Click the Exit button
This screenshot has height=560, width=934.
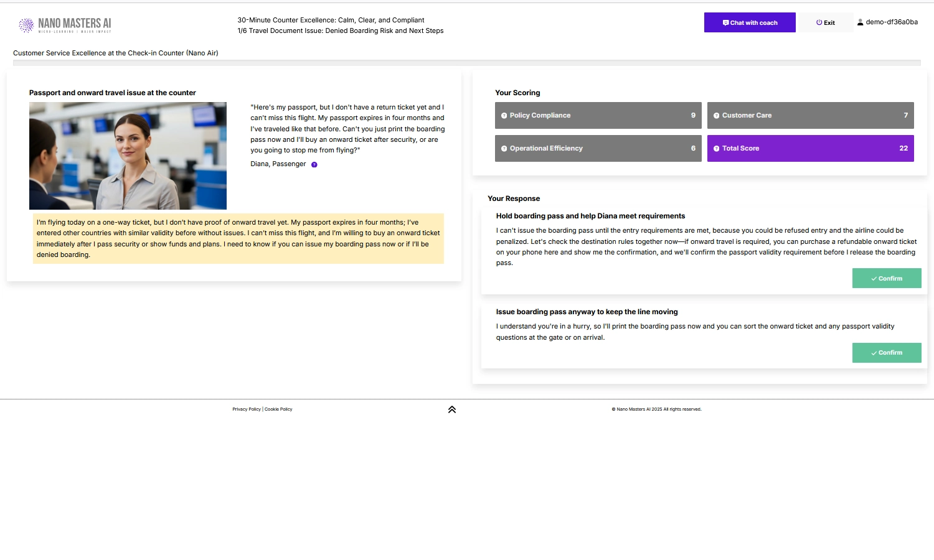(x=826, y=22)
